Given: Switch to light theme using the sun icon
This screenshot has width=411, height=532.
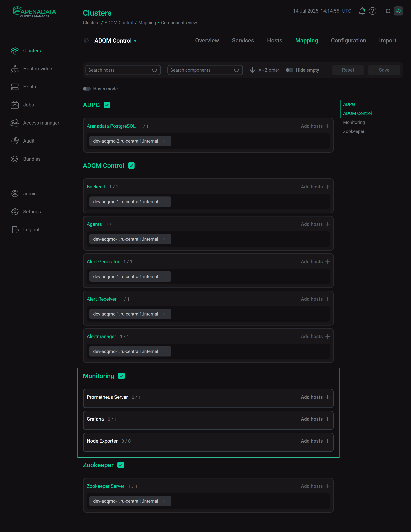Looking at the screenshot, I should tap(388, 11).
